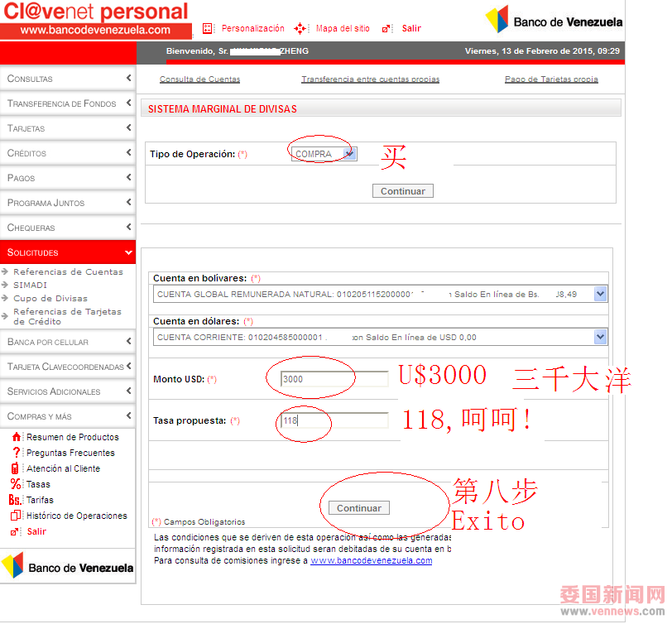Screen dimensions: 672x624
Task: Open the Solicitudes sidebar menu
Action: click(68, 252)
